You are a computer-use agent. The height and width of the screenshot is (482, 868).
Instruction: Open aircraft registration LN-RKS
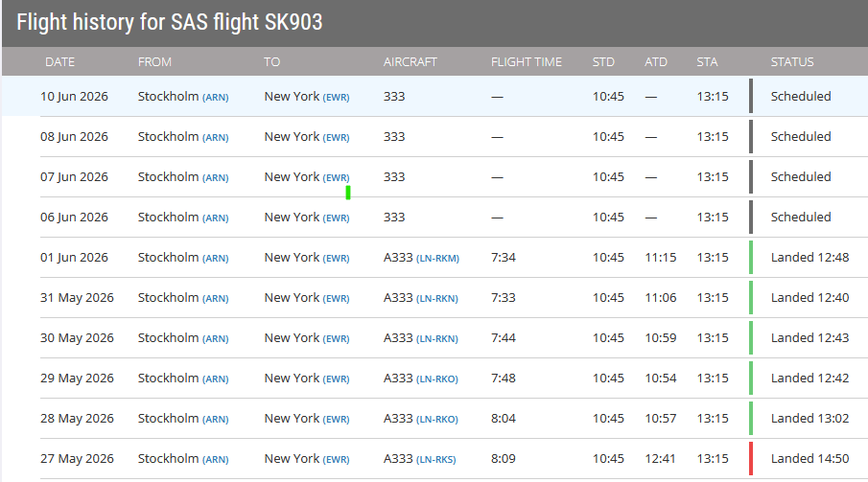(435, 460)
